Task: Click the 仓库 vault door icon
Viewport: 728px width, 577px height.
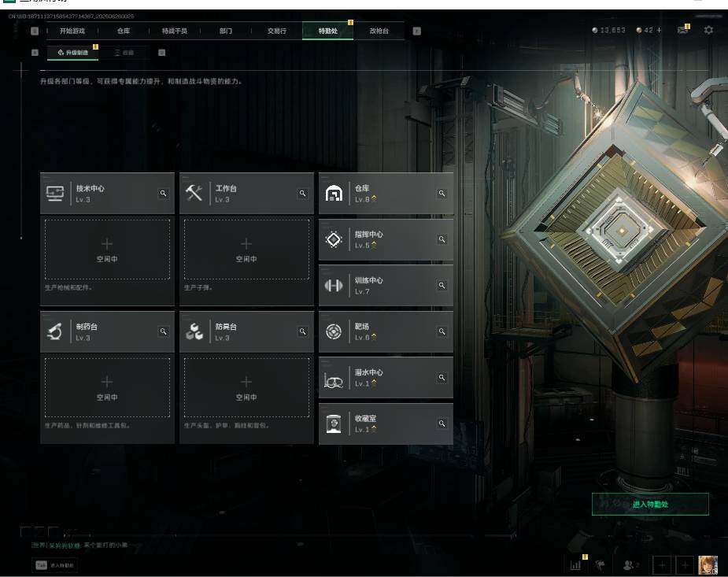Action: click(334, 193)
